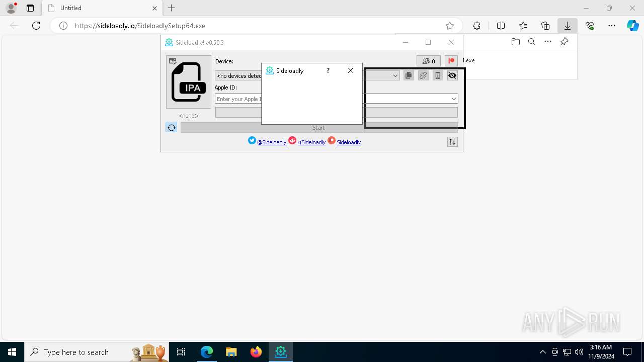Reload the page in Edge
The width and height of the screenshot is (644, 362).
(x=36, y=26)
